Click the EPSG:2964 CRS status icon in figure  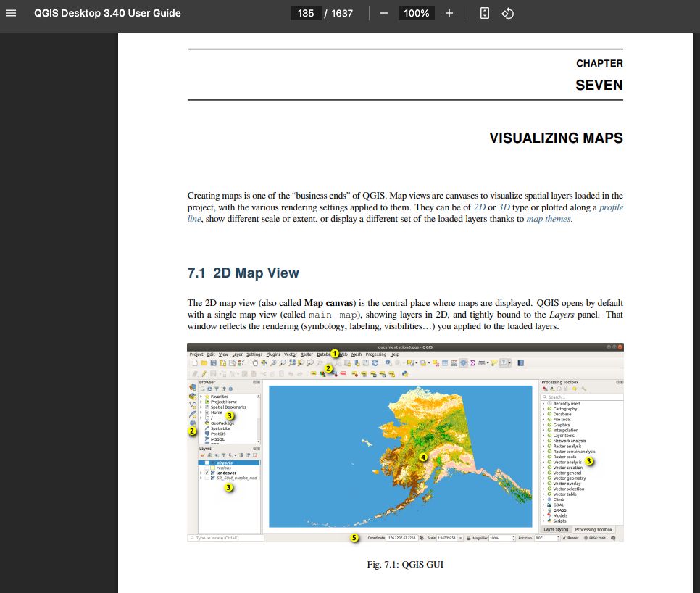coord(596,538)
